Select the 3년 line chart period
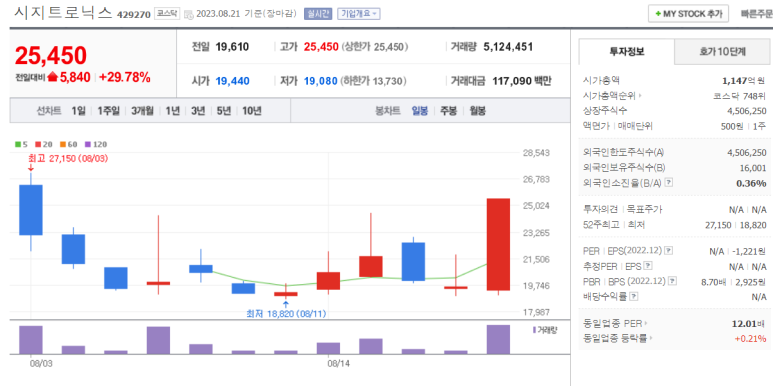Screen dimensions: 773x386 [x=198, y=111]
